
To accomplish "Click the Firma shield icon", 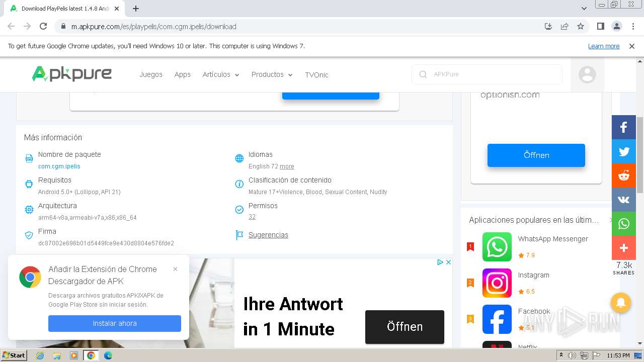I will (x=29, y=235).
